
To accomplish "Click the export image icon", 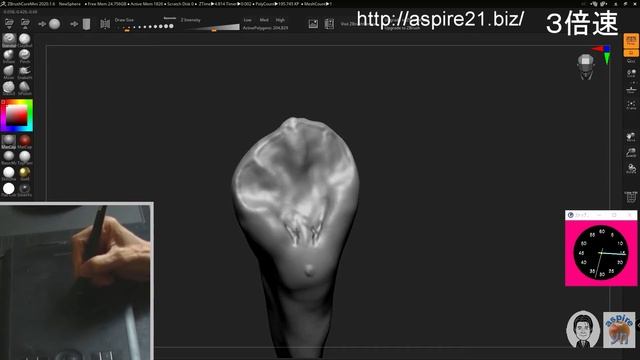I will click(x=313, y=24).
